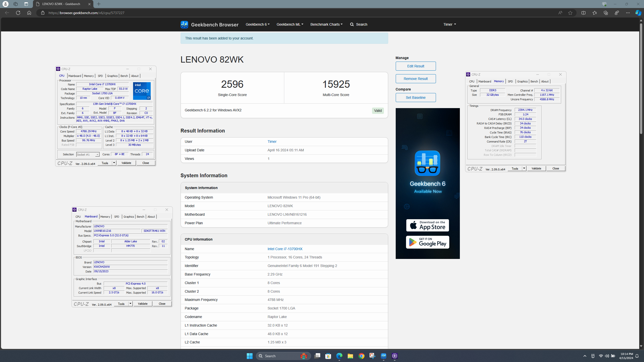Image resolution: width=644 pixels, height=362 pixels.
Task: Open the volume icon in system tray
Action: pos(607,356)
